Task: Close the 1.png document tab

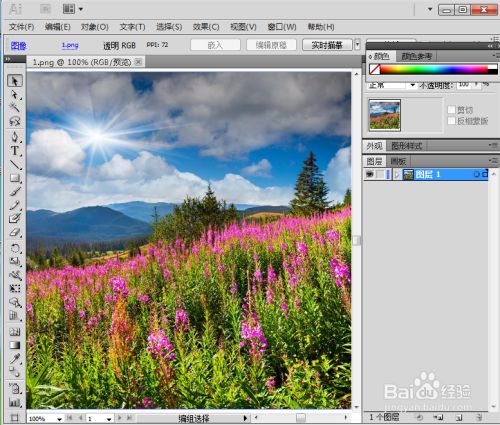Action: click(138, 62)
